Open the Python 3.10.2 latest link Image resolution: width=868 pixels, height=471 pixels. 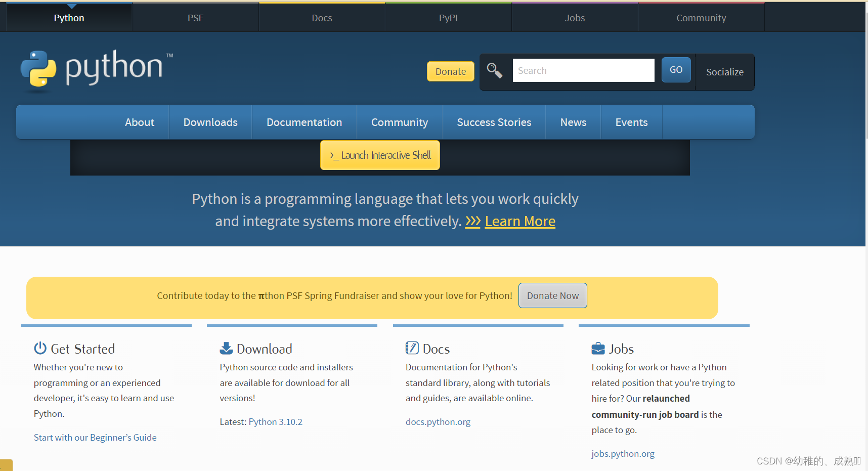276,422
